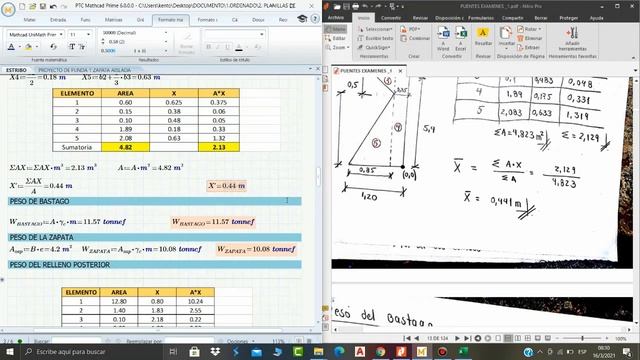Click the math font color A icon

click(11, 47)
